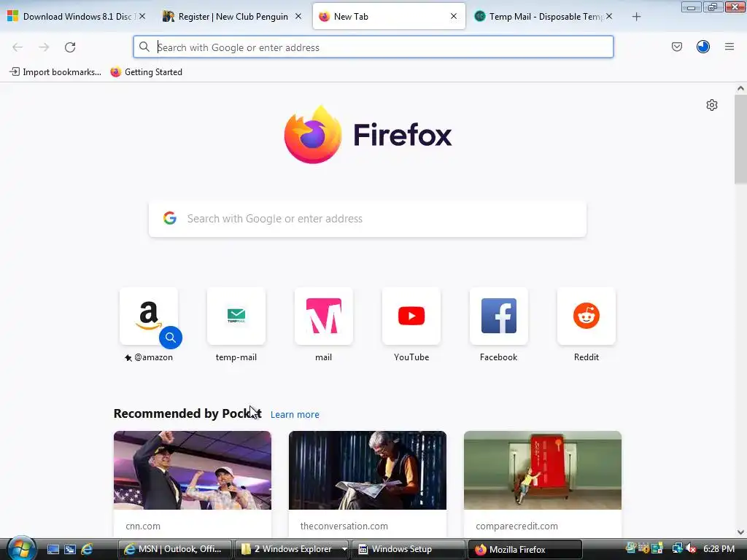Open the New Tab personalize gear
Viewport: 747px width, 560px height.
712,105
